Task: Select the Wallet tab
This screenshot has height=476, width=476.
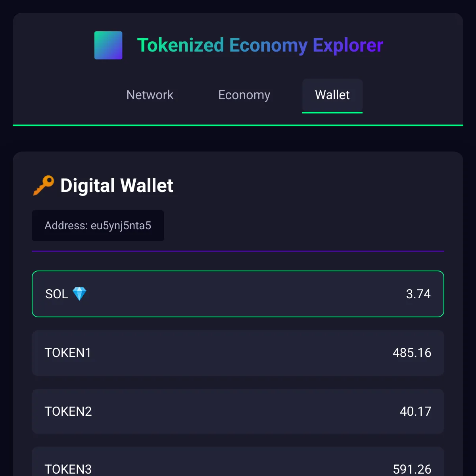Action: coord(332,95)
